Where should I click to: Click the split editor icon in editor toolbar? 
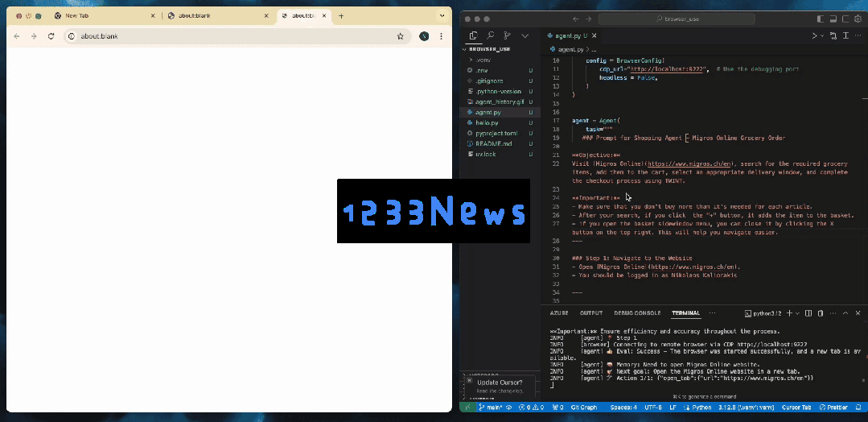click(x=845, y=35)
